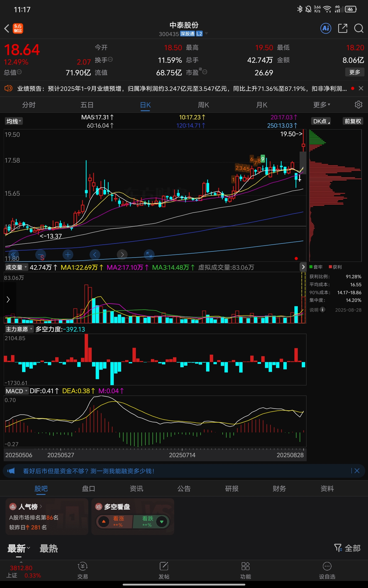
Task: Tap the 市盈 info circle icon
Action: [x=205, y=72]
